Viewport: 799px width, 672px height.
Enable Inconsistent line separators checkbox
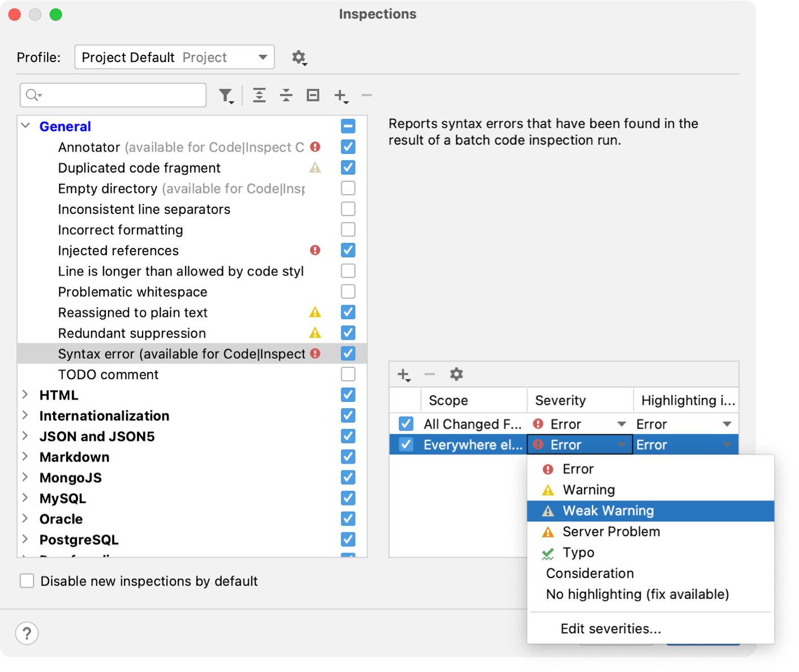point(348,209)
